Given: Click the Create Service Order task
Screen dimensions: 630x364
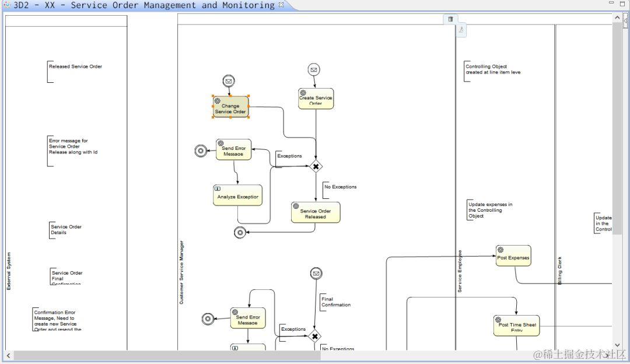Looking at the screenshot, I should point(316,99).
